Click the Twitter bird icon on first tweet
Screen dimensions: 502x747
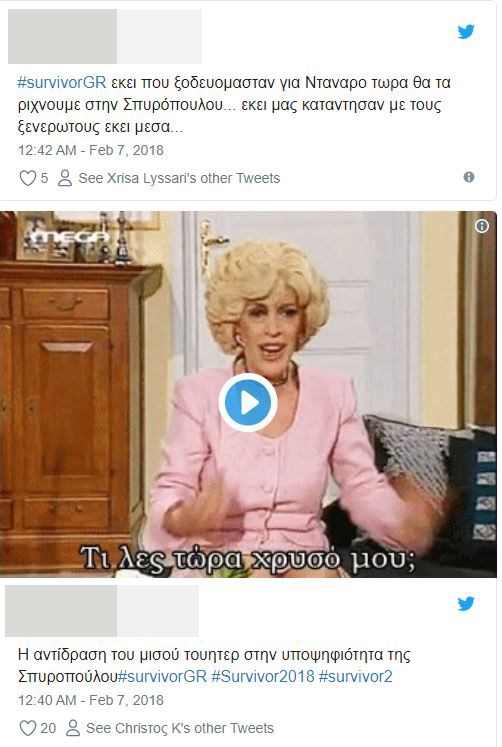(466, 32)
